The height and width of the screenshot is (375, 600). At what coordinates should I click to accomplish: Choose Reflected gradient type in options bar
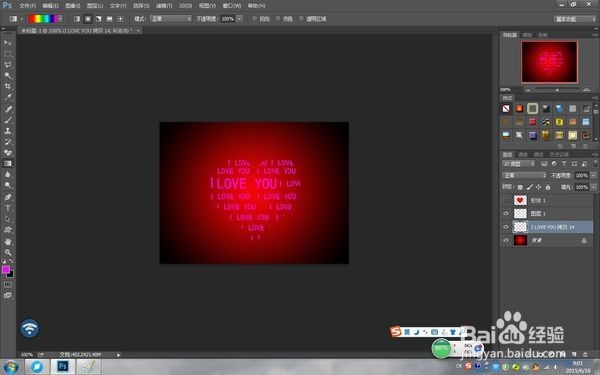pyautogui.click(x=109, y=18)
